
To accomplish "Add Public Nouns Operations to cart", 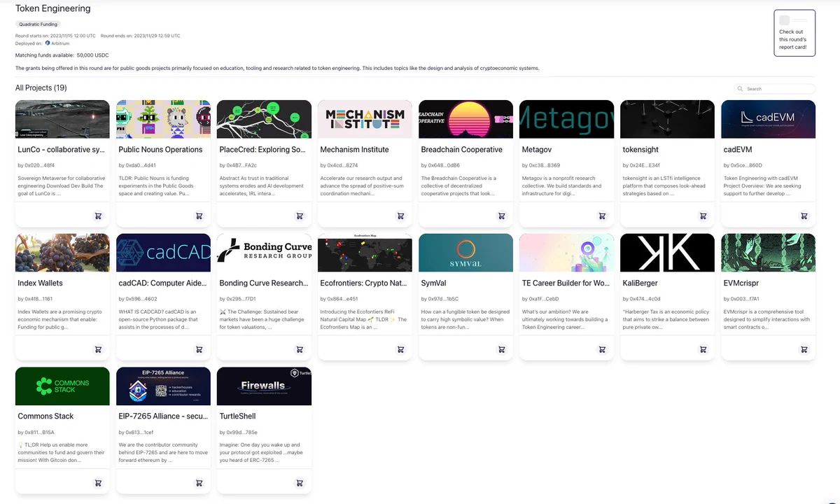I will pyautogui.click(x=199, y=216).
